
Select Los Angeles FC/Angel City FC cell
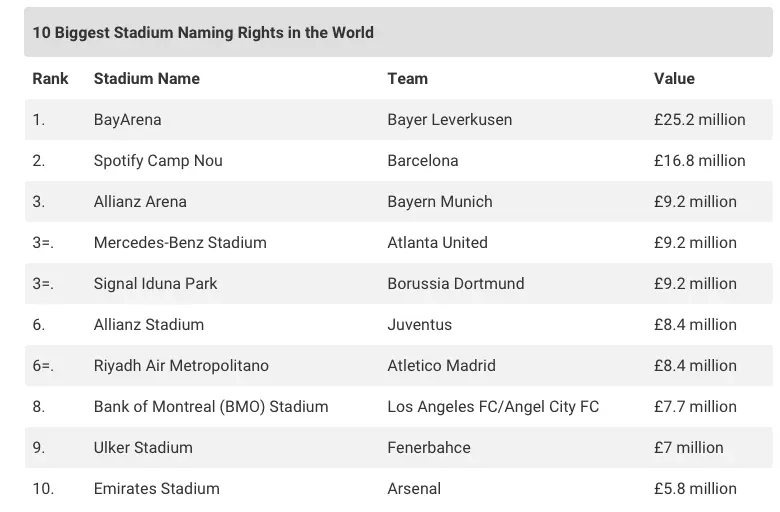[493, 406]
